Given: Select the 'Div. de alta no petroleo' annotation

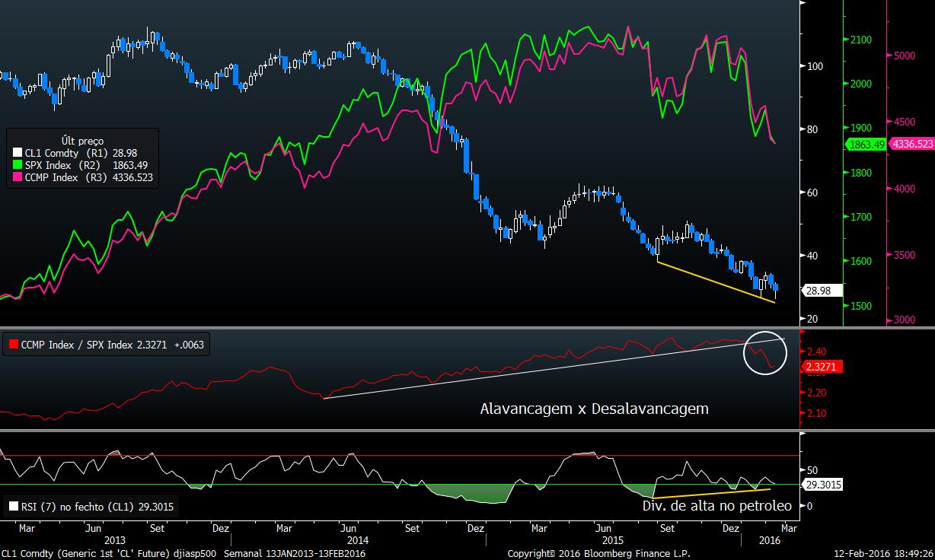Looking at the screenshot, I should pyautogui.click(x=715, y=505).
